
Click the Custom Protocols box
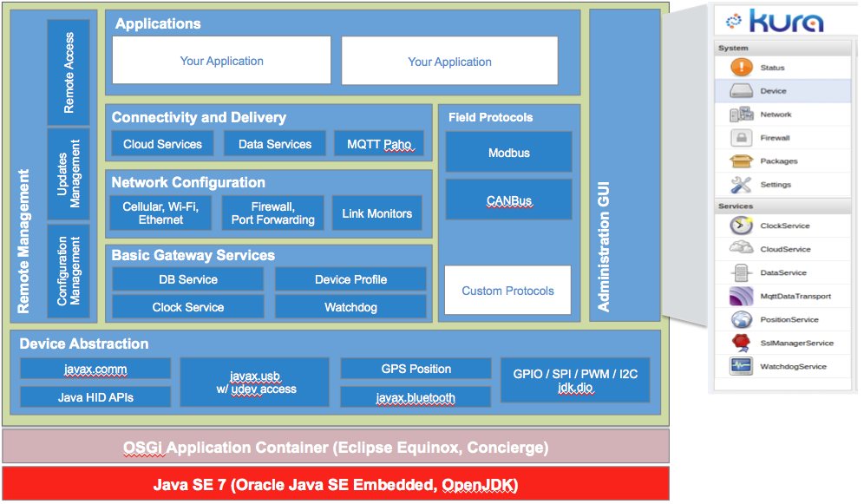click(x=507, y=291)
